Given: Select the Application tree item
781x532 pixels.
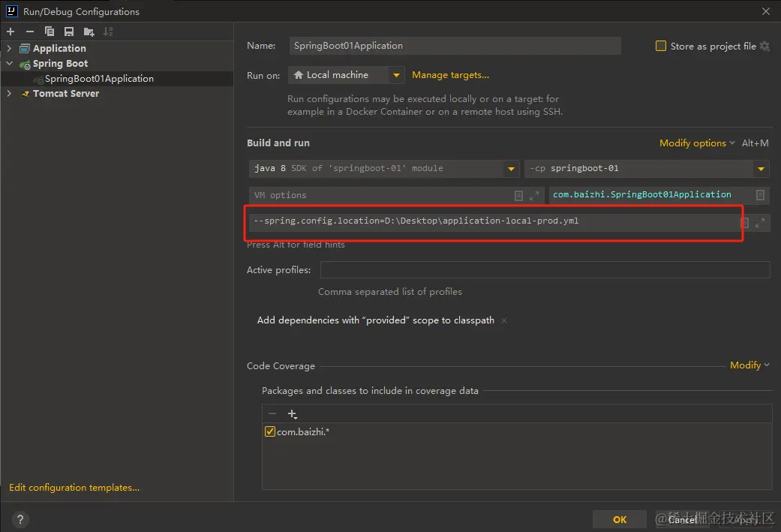Looking at the screenshot, I should click(x=59, y=48).
